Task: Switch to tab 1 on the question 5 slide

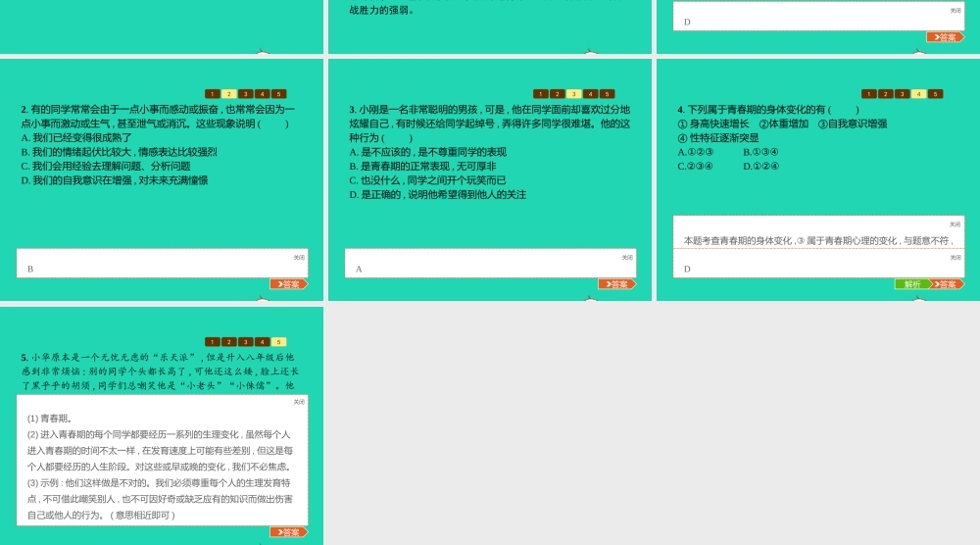Action: coord(213,342)
